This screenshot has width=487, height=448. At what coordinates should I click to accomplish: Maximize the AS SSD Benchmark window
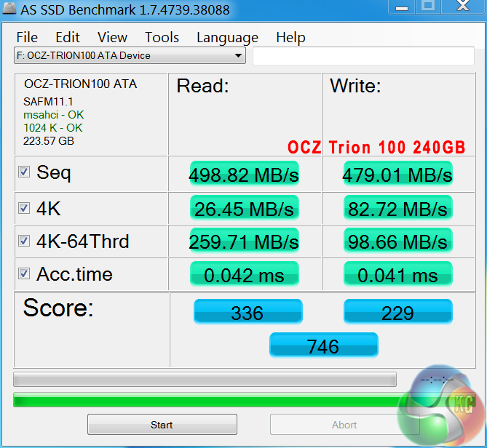428,7
